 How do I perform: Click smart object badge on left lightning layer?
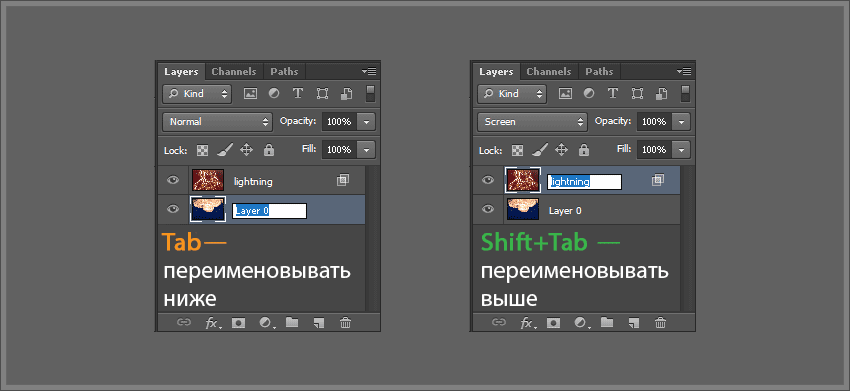(x=343, y=180)
